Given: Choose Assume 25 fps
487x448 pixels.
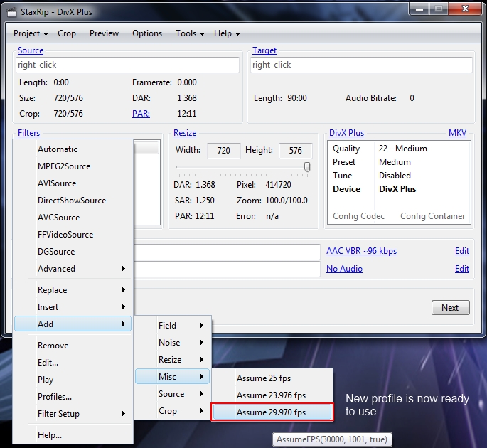Looking at the screenshot, I should (272, 378).
